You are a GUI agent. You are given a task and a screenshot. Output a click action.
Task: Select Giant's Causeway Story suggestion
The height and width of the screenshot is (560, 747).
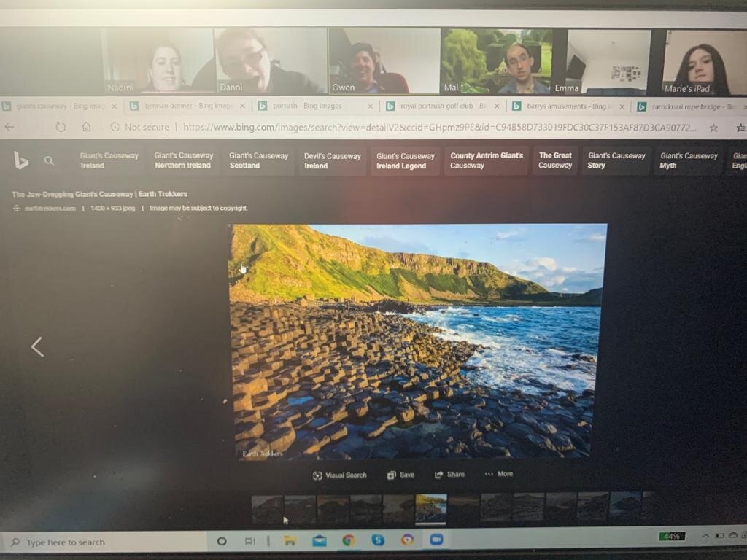click(616, 160)
